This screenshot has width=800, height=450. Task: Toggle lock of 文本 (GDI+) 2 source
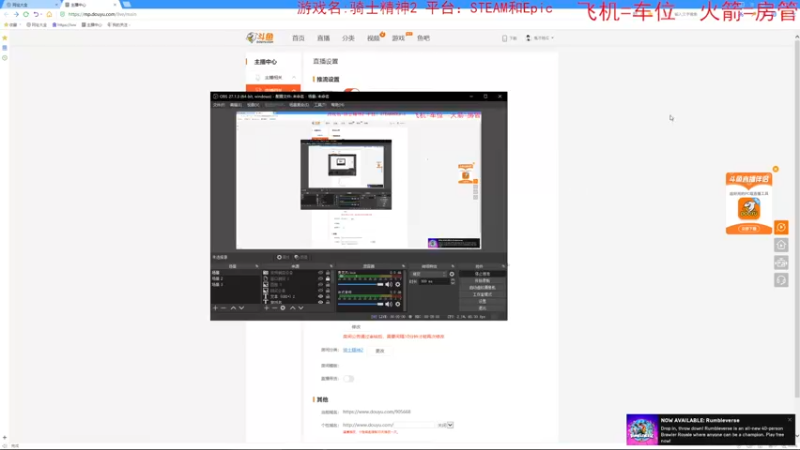pyautogui.click(x=328, y=296)
